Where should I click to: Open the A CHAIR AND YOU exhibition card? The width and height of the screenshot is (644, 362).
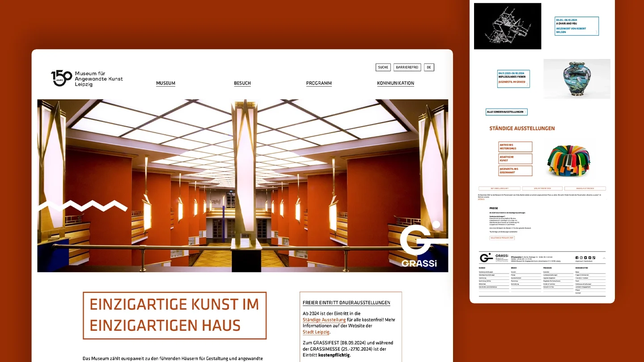[x=576, y=26]
